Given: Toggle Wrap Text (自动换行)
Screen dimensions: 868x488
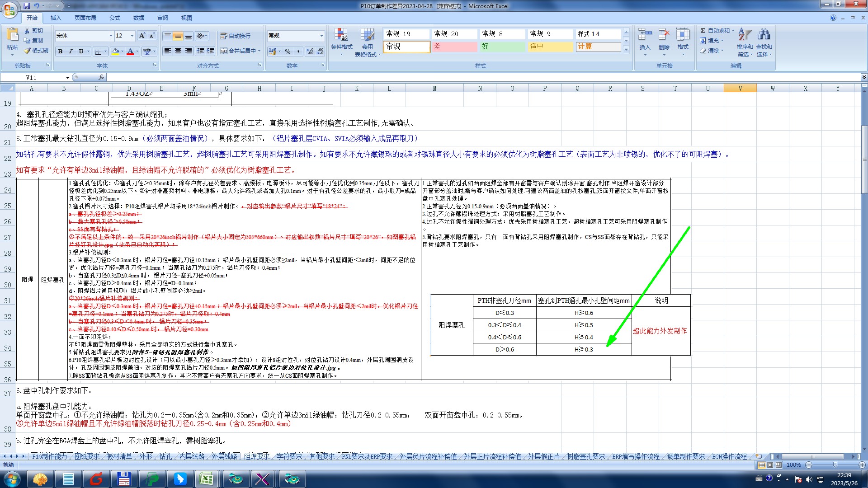Looking at the screenshot, I should click(x=235, y=36).
